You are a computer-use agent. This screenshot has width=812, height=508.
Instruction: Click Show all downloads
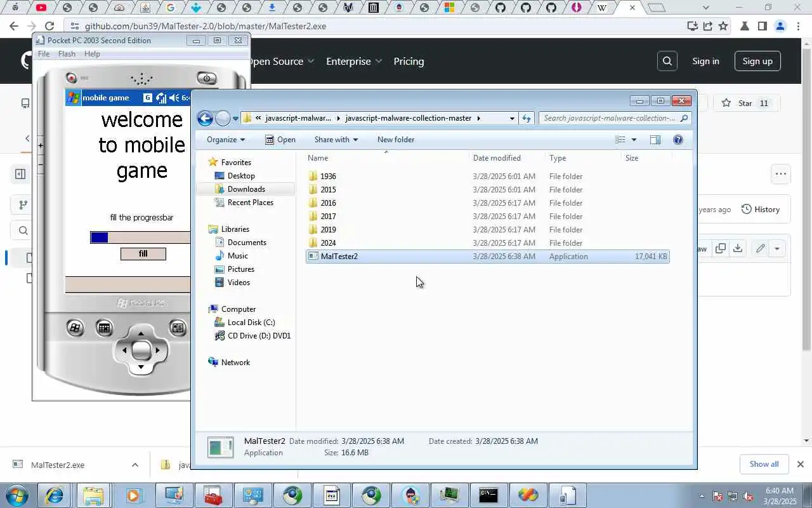point(764,464)
